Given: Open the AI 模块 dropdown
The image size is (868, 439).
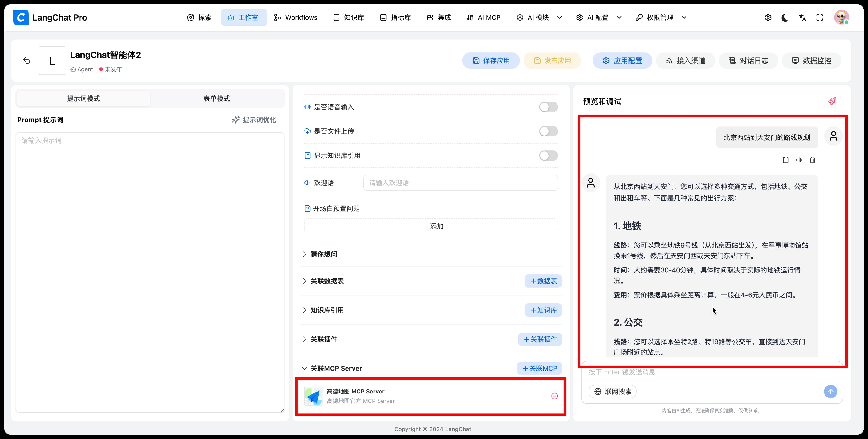Looking at the screenshot, I should [x=539, y=17].
